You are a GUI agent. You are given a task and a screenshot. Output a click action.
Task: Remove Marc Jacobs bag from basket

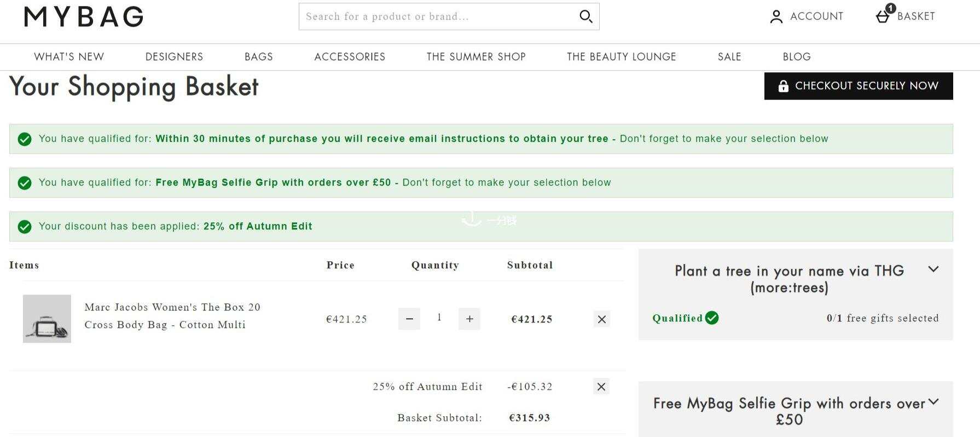602,319
